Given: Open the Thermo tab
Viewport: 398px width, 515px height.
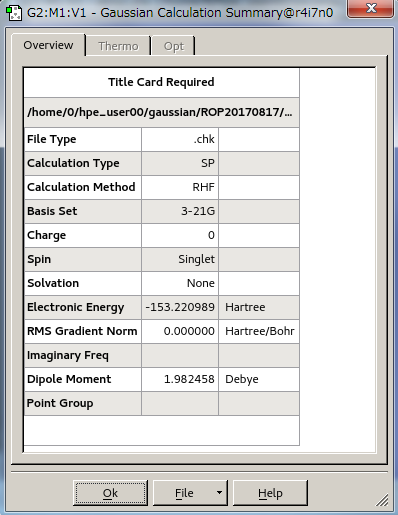Looking at the screenshot, I should [x=118, y=46].
